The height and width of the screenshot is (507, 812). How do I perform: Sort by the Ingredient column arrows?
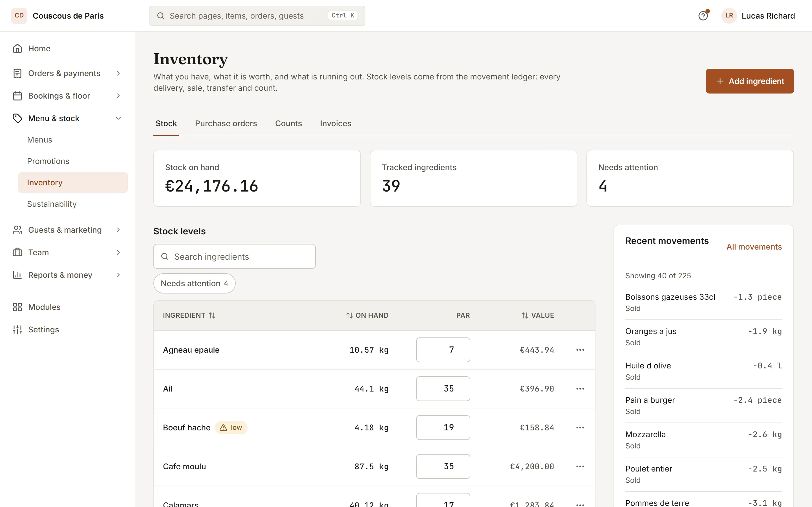click(x=212, y=315)
